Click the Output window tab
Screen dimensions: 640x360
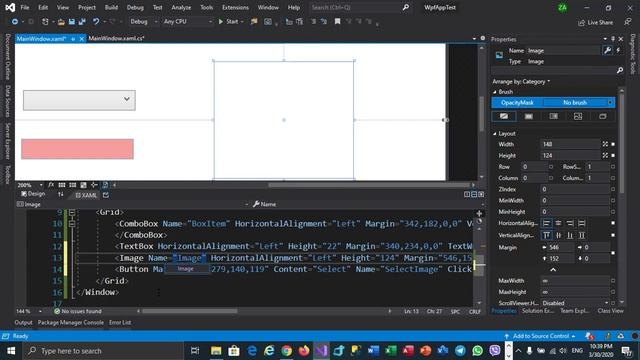point(23,322)
